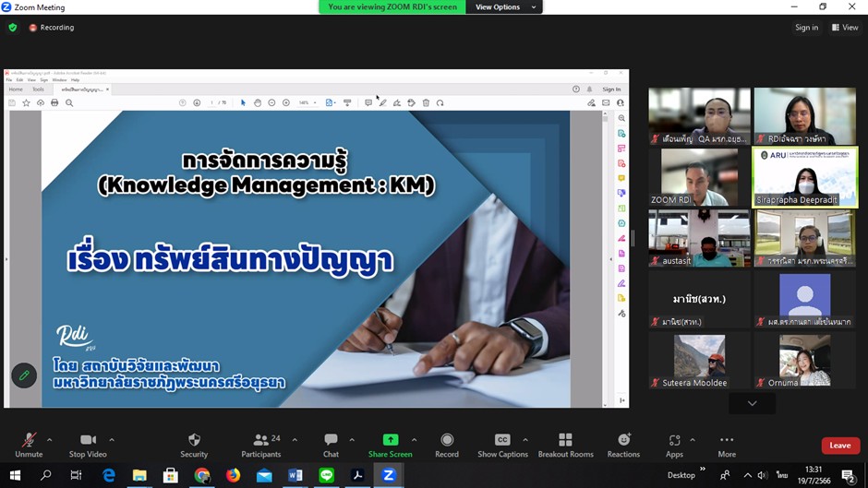Open the Security shield options
Viewport: 868px width, 488px height.
pyautogui.click(x=194, y=446)
